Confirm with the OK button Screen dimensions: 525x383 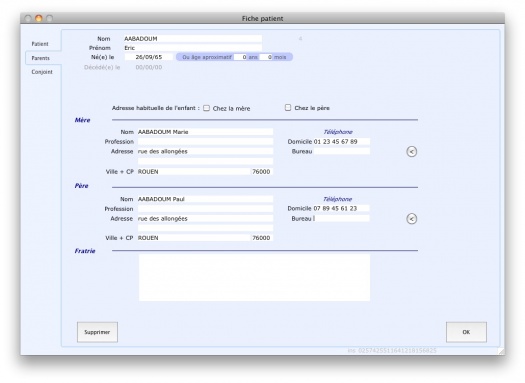466,332
